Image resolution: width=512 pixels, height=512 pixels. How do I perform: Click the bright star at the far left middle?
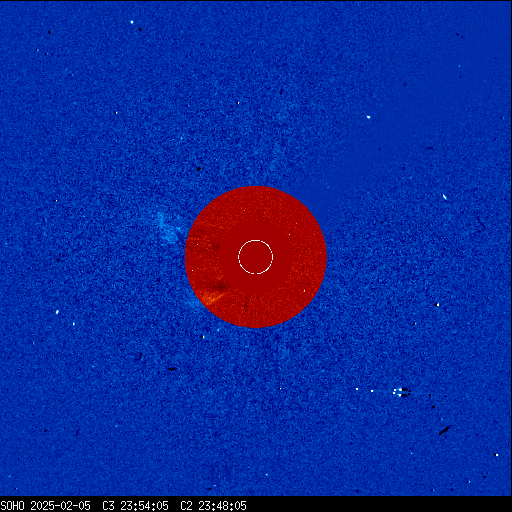click(57, 312)
